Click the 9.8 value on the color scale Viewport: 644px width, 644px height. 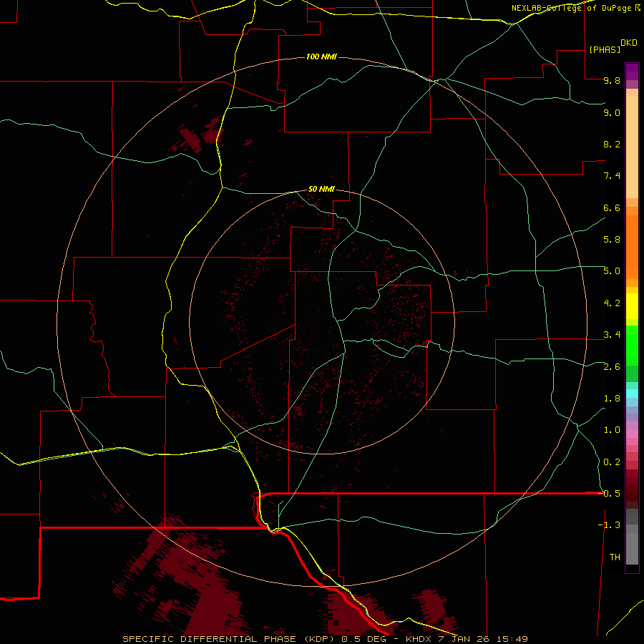click(612, 80)
